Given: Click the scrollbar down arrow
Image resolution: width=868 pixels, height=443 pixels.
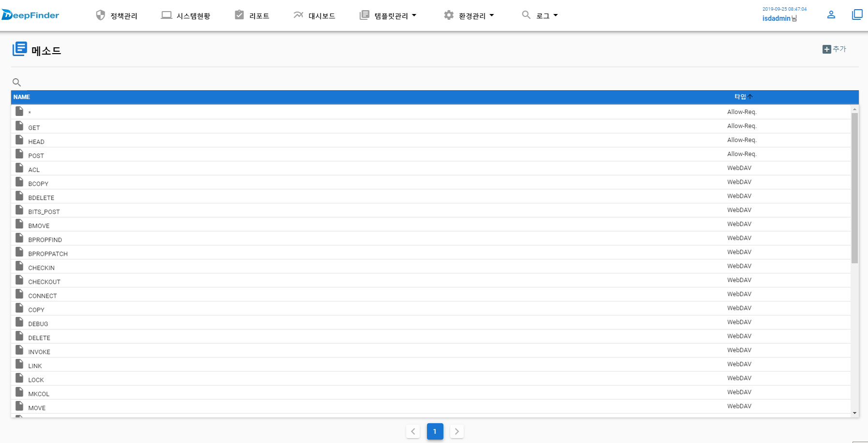Looking at the screenshot, I should [x=854, y=413].
